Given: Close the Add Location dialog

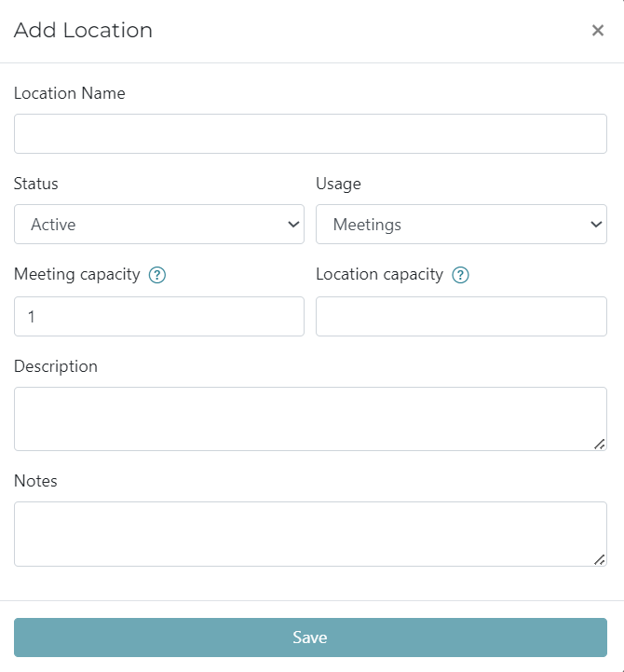Looking at the screenshot, I should tap(598, 31).
